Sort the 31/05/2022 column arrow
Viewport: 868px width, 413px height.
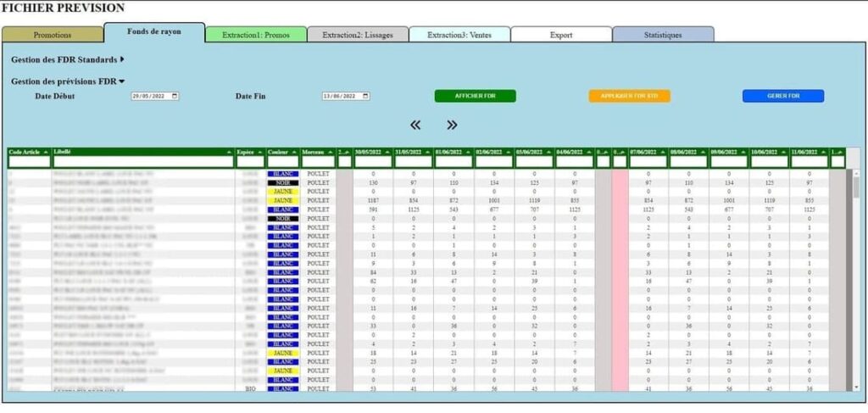click(427, 152)
